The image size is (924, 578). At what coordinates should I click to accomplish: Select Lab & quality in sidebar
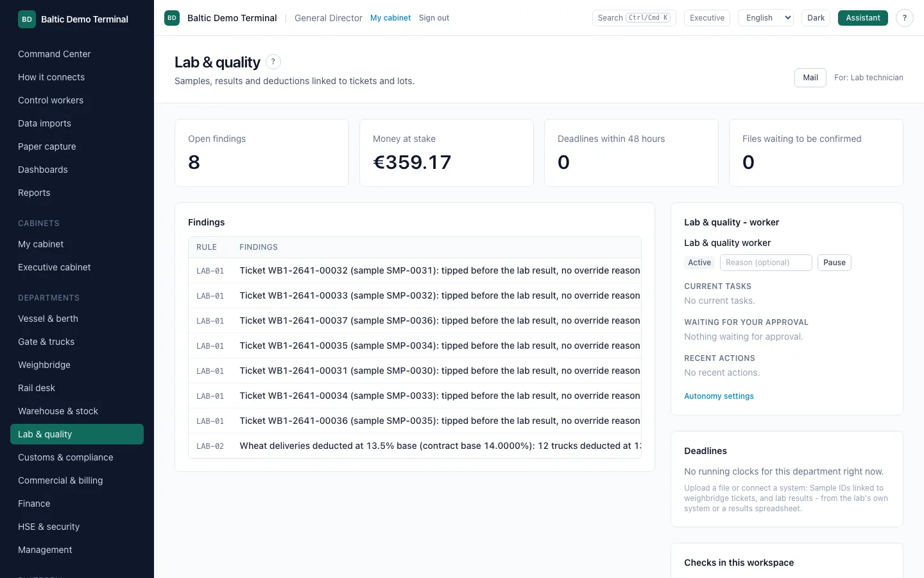pos(77,434)
